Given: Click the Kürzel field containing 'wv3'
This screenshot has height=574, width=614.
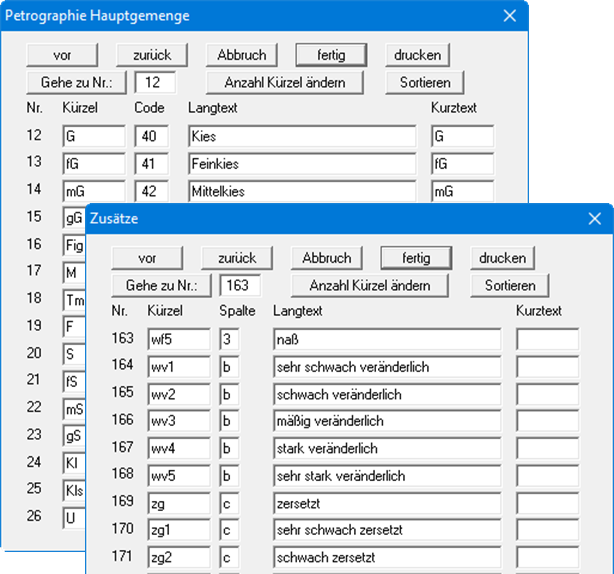Looking at the screenshot, I should click(178, 421).
